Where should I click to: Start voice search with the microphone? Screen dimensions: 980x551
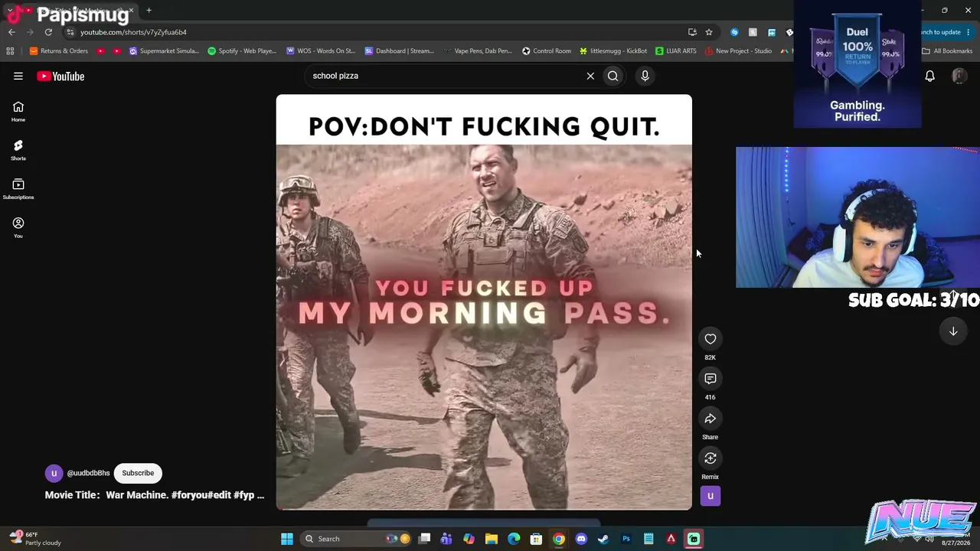pyautogui.click(x=645, y=76)
